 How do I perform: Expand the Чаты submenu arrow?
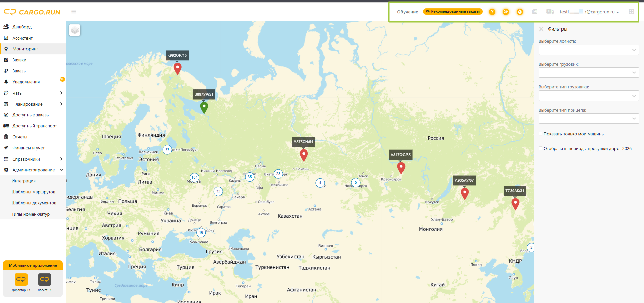[61, 93]
